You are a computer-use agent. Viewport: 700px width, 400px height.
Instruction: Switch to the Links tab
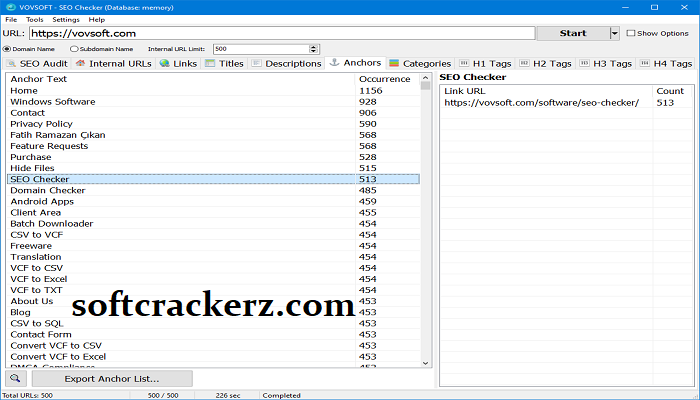coord(179,63)
